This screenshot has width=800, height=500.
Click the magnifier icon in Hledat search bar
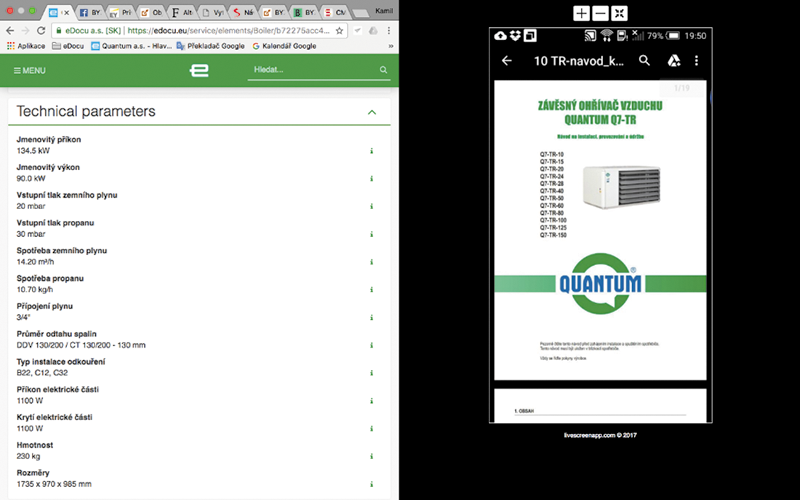point(383,70)
